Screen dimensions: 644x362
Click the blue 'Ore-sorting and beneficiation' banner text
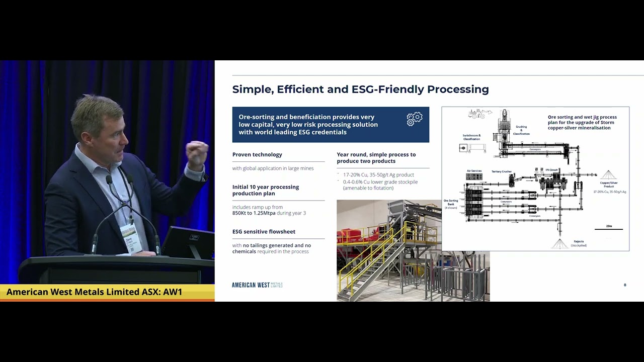click(308, 124)
